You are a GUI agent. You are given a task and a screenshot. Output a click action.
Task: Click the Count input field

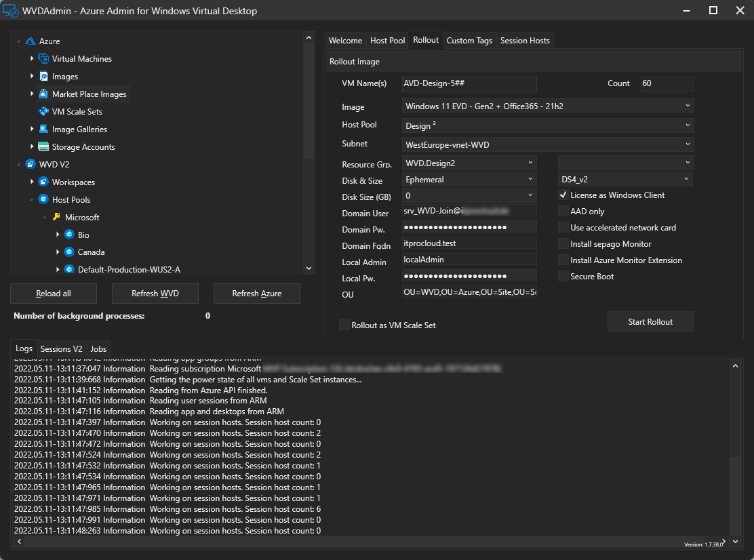(667, 83)
